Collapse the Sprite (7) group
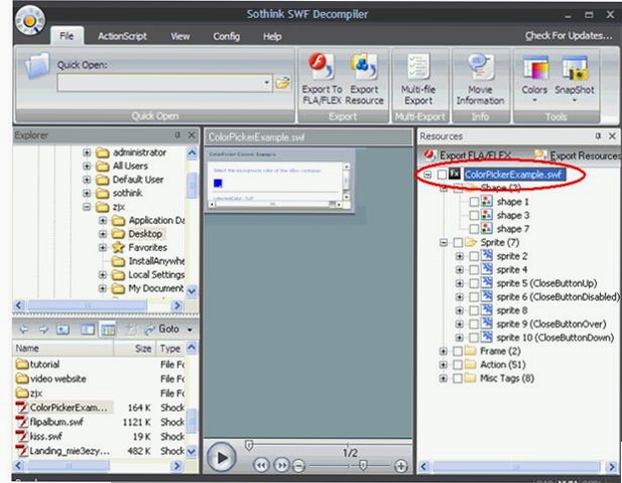The image size is (622, 483). [x=443, y=242]
